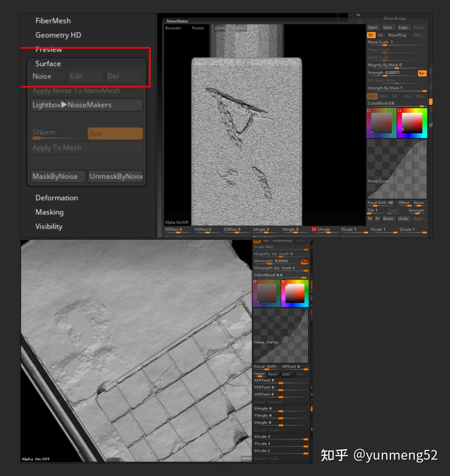Disable the Suv toggle
The width and height of the screenshot is (450, 476).
click(115, 133)
